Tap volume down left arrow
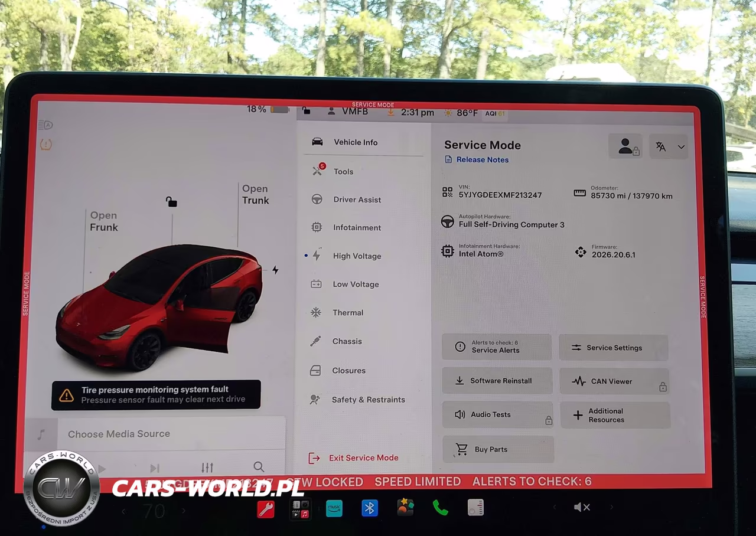The width and height of the screenshot is (756, 536). (x=554, y=507)
